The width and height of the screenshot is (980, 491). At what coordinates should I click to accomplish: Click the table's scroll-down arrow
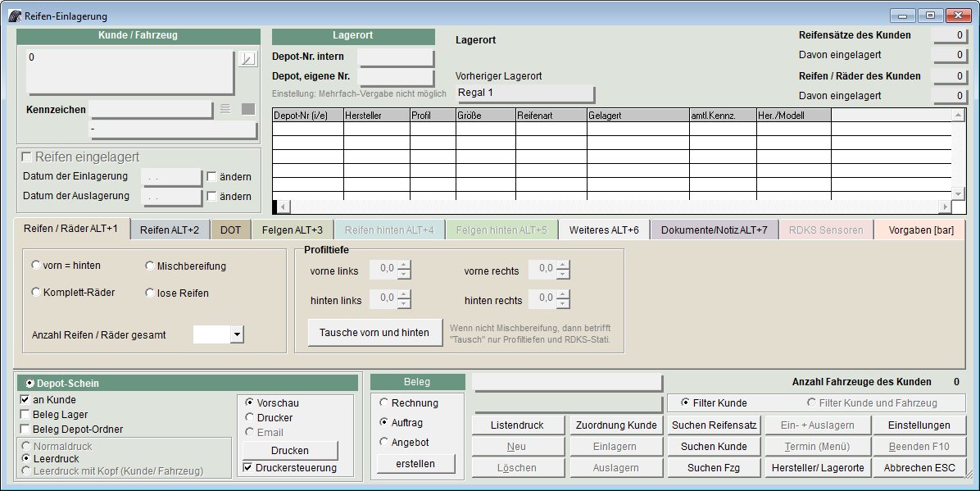click(958, 194)
